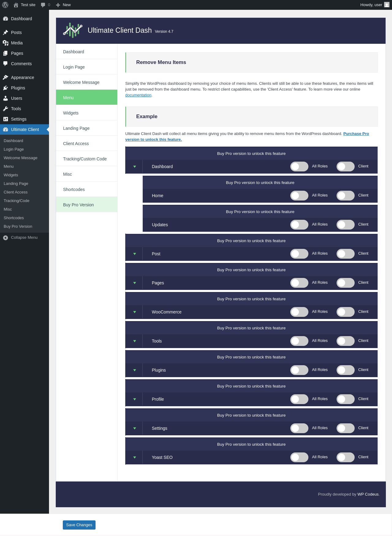392x536 pixels.
Task: Open the Login Page plugin tab
Action: click(x=87, y=67)
